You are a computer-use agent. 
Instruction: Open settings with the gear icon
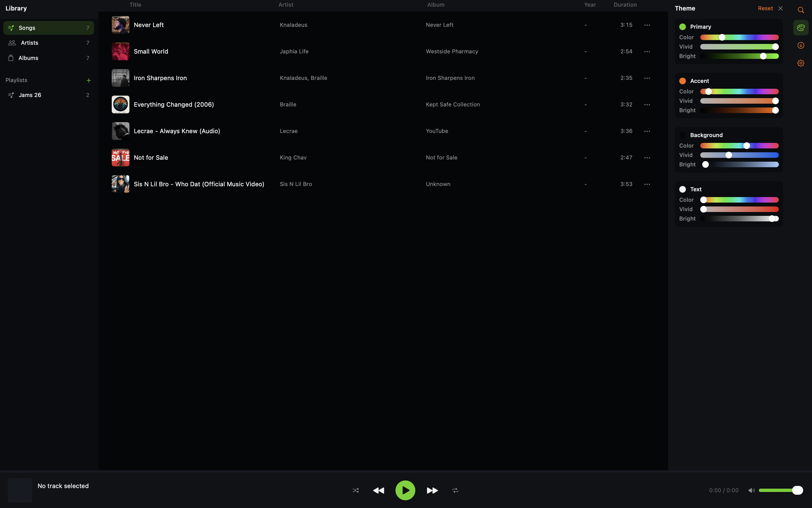click(801, 63)
